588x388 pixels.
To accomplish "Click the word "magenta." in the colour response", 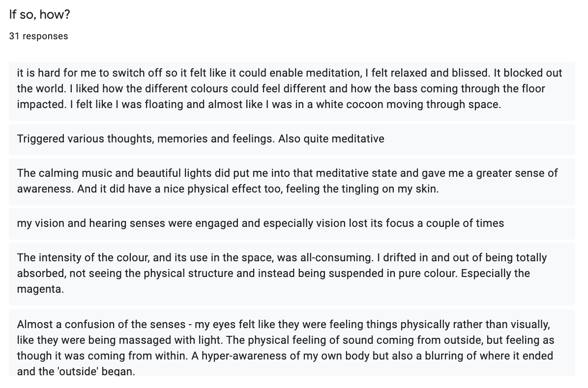I will pyautogui.click(x=33, y=289).
